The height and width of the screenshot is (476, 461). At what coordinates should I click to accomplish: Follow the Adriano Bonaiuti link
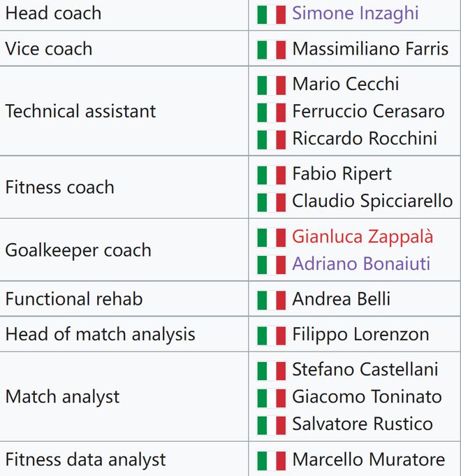361,264
